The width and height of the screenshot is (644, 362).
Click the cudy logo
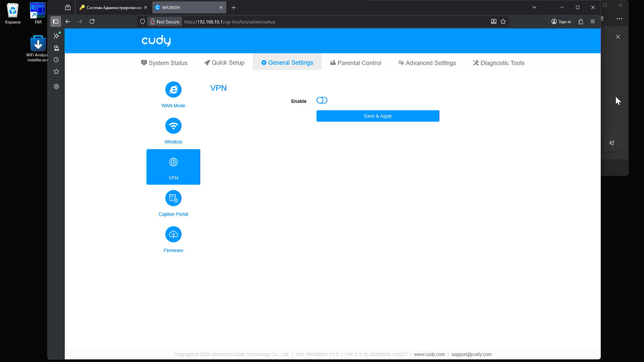pyautogui.click(x=156, y=41)
